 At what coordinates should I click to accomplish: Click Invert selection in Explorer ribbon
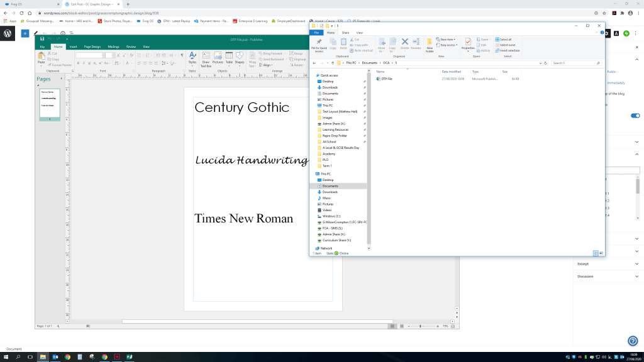pyautogui.click(x=507, y=50)
